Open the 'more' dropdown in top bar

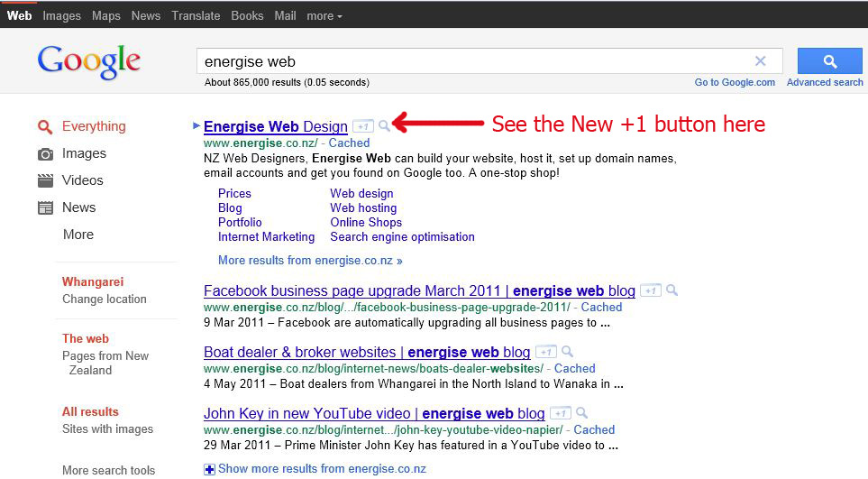[x=324, y=15]
